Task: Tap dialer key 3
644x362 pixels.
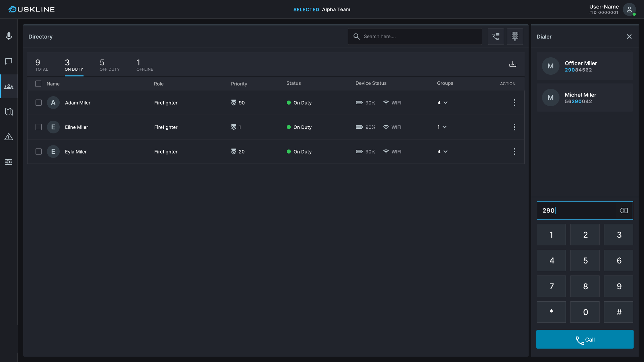Action: point(619,235)
